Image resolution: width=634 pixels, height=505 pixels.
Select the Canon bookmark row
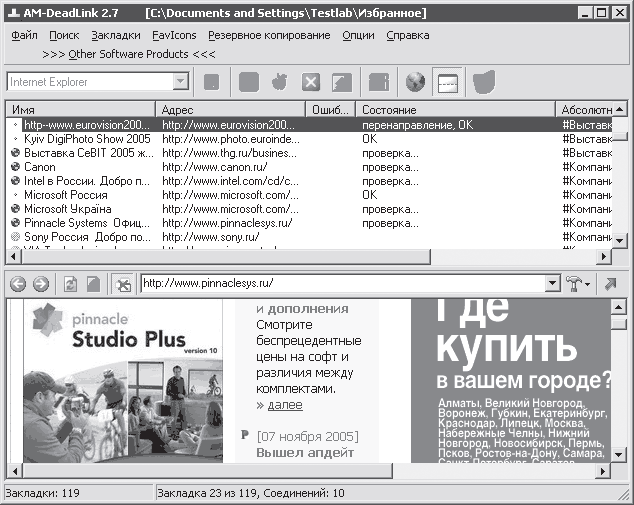coord(309,167)
